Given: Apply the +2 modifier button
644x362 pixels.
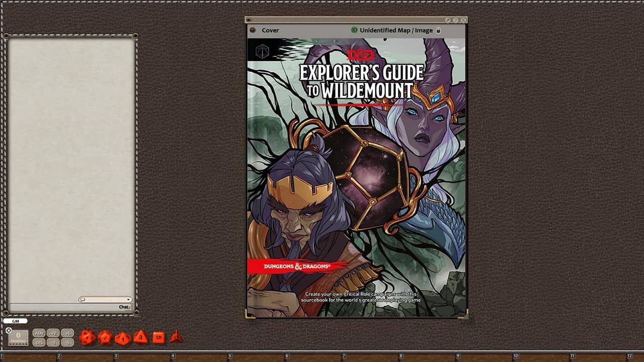Looking at the screenshot, I should pyautogui.click(x=53, y=333).
